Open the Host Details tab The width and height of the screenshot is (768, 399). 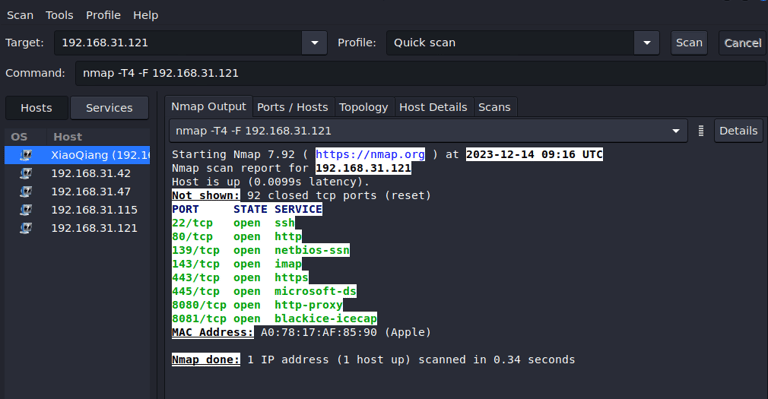pos(433,107)
